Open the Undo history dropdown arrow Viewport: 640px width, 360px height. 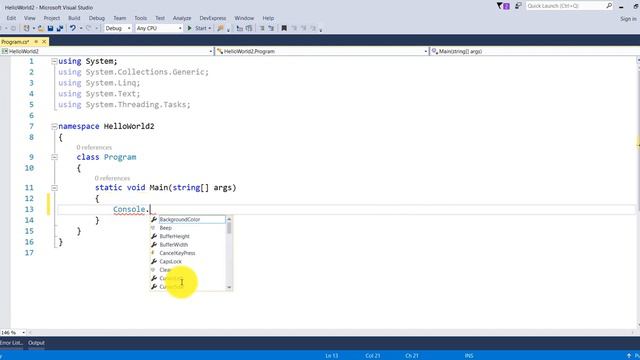81,28
